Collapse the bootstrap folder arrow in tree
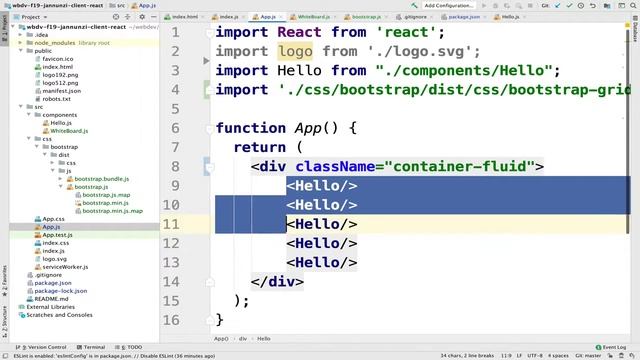The image size is (640, 360). coord(37,147)
